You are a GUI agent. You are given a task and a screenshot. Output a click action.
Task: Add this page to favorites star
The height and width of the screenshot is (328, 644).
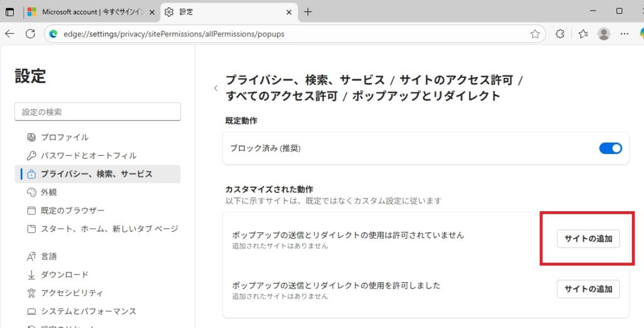click(535, 34)
